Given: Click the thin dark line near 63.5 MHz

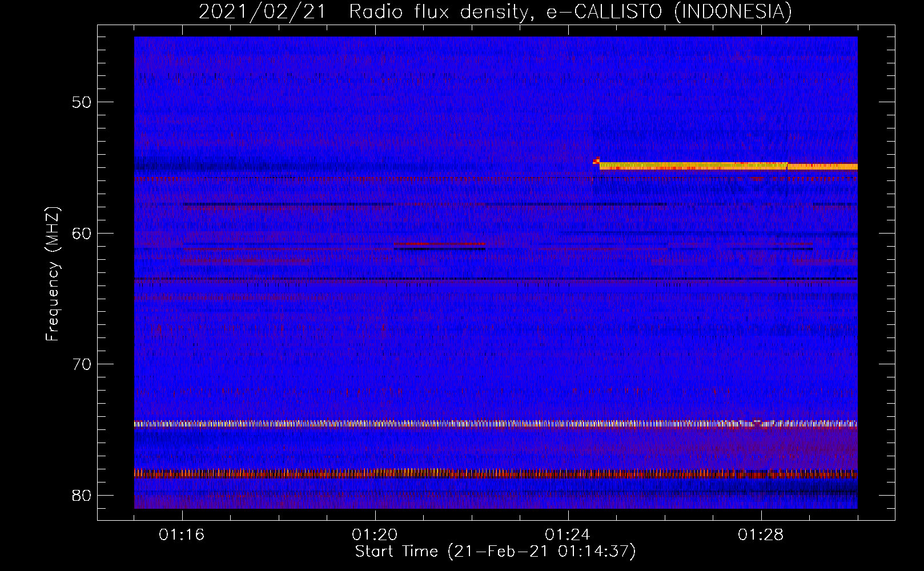Looking at the screenshot, I should 496,279.
